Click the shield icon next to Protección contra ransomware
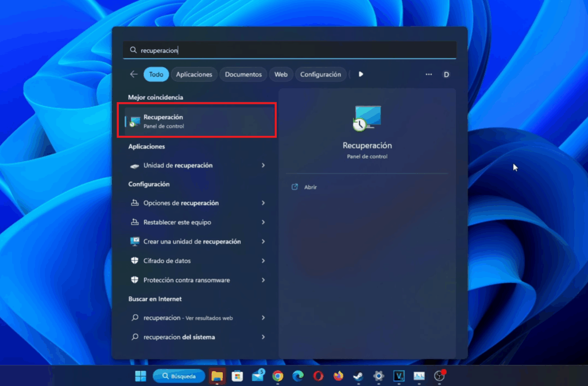 pyautogui.click(x=134, y=280)
